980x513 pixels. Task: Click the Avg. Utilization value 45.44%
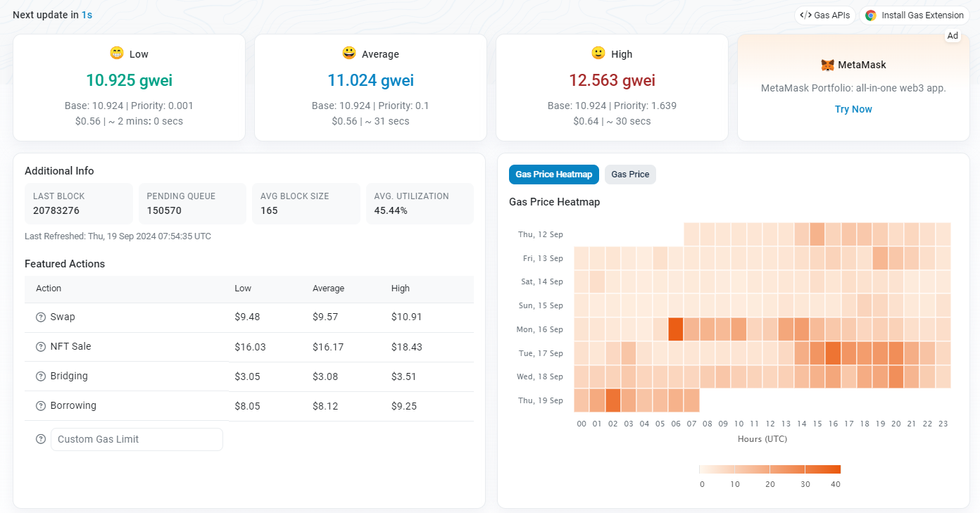point(391,210)
